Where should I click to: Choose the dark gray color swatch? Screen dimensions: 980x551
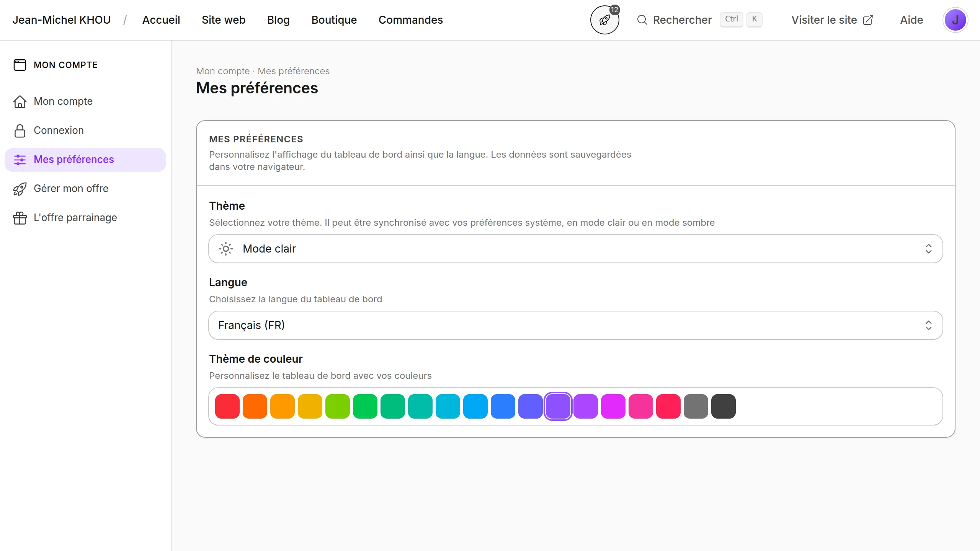coord(723,406)
